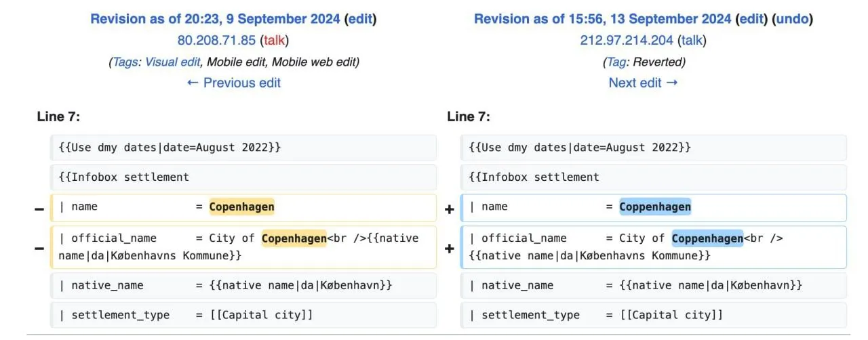Click right 'Line 7:' heading
The image size is (868, 340).
[469, 116]
